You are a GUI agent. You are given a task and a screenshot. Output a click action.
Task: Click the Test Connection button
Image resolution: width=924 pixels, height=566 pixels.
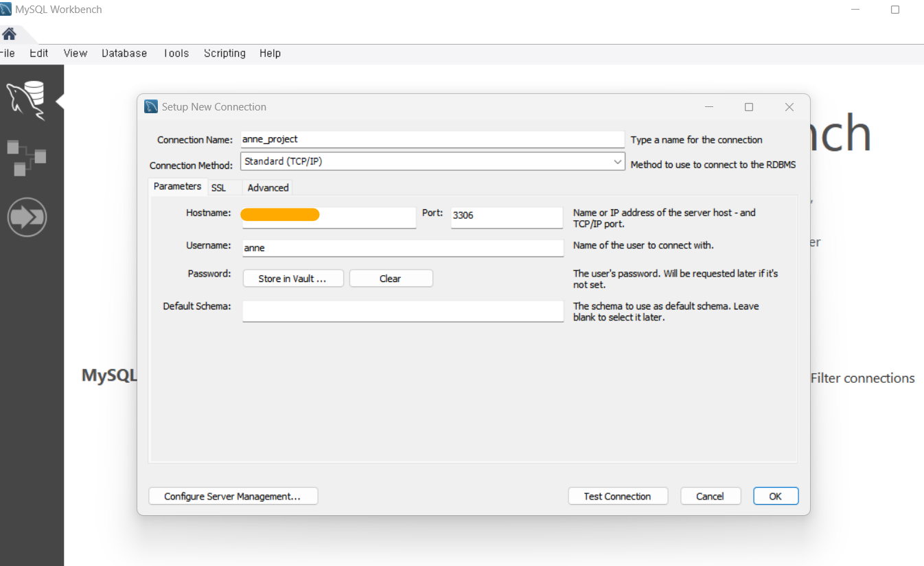[x=618, y=496]
